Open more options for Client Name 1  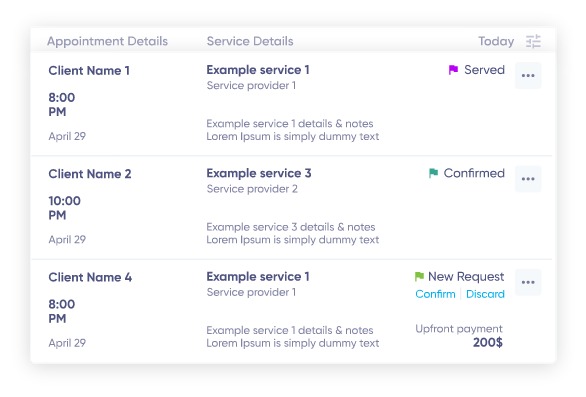click(x=528, y=76)
